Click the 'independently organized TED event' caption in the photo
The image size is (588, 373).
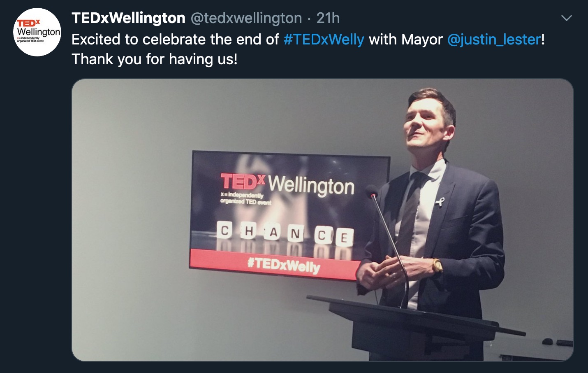click(245, 198)
